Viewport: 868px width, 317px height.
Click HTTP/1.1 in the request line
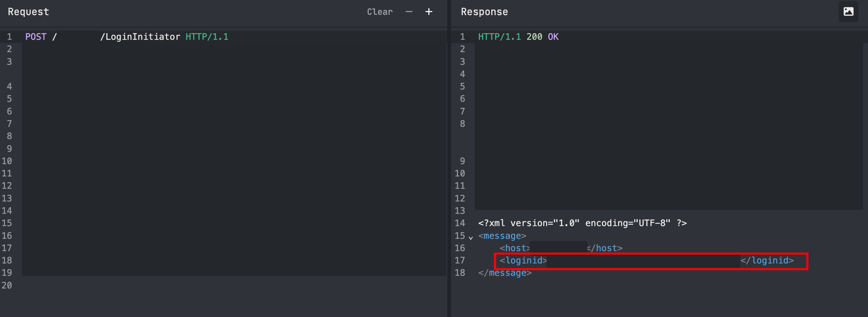click(x=207, y=37)
